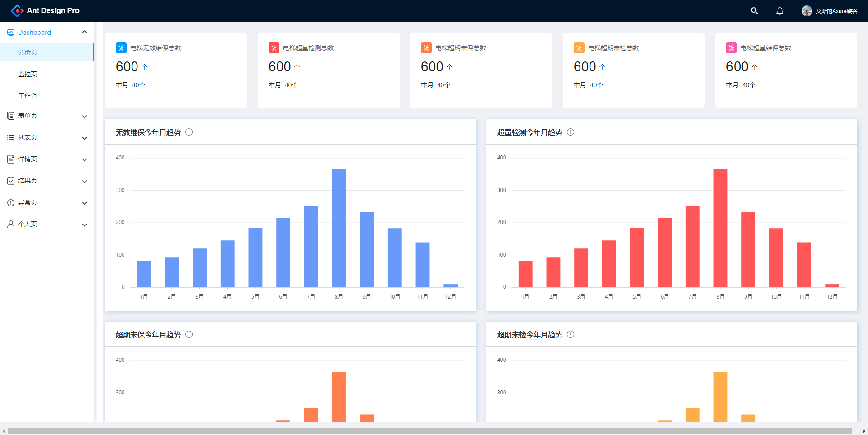Click the orange 8月 bar in 超期未保 chart
The image size is (868, 435).
click(x=339, y=397)
